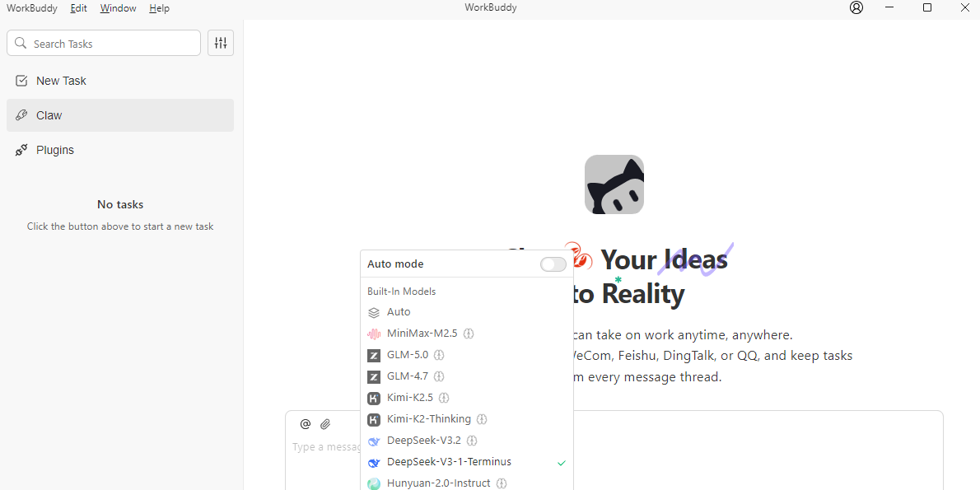Select the Auto model option
The image size is (980, 490).
[x=399, y=312]
